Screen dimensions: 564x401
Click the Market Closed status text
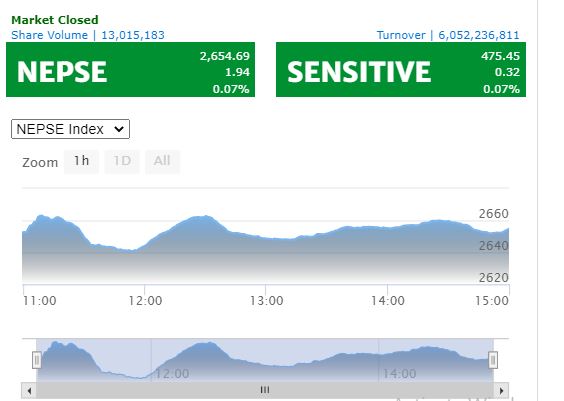click(x=55, y=20)
